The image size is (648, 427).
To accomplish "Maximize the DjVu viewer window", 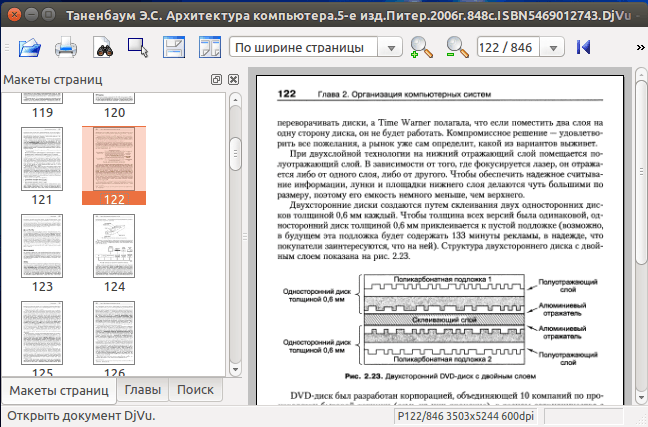I will click(49, 15).
